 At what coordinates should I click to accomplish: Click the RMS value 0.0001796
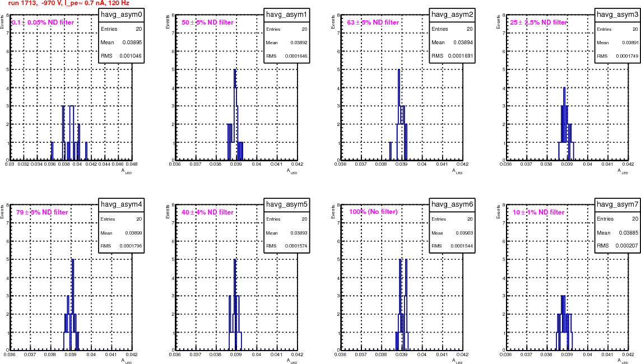[x=131, y=246]
